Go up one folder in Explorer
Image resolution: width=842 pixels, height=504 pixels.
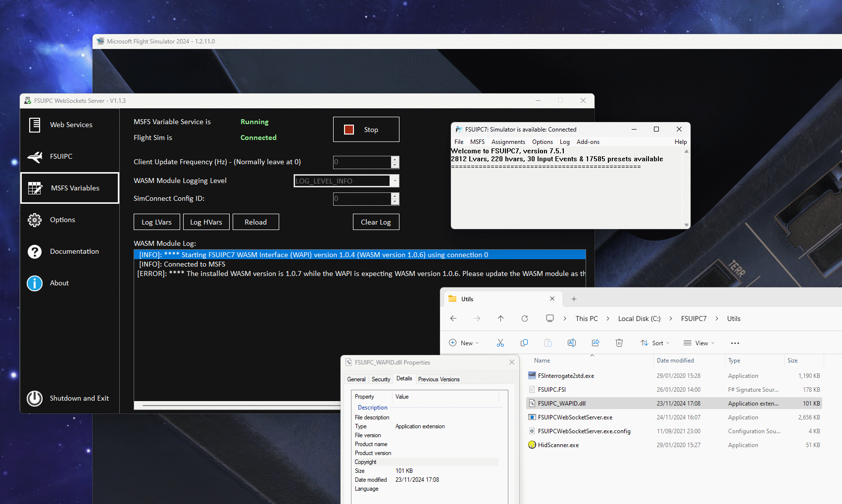[x=501, y=319]
